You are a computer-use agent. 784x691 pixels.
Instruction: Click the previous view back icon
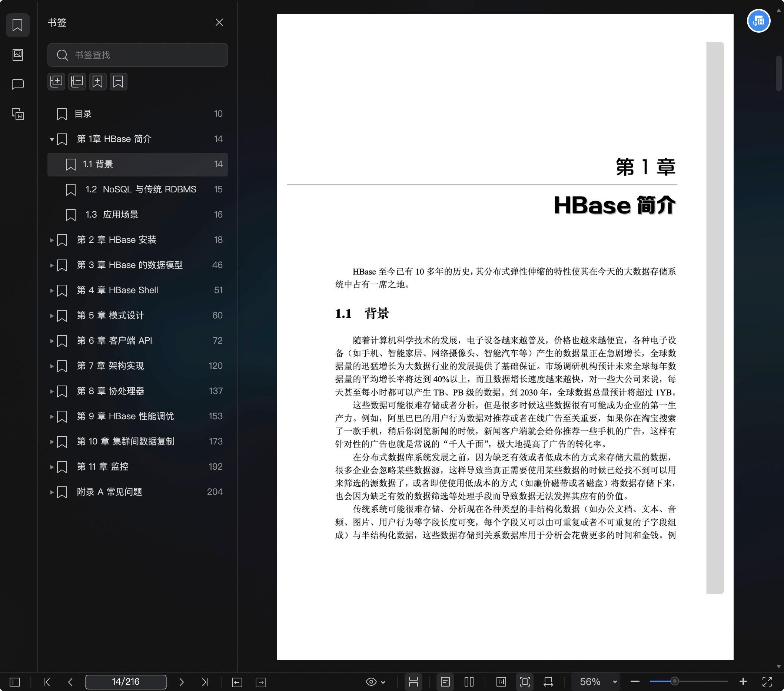pyautogui.click(x=237, y=682)
